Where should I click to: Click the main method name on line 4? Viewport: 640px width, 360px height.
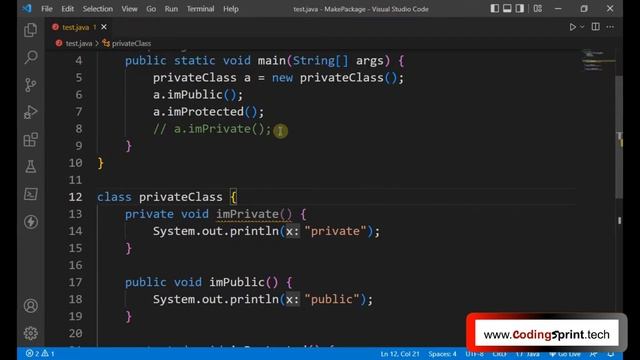(x=271, y=61)
